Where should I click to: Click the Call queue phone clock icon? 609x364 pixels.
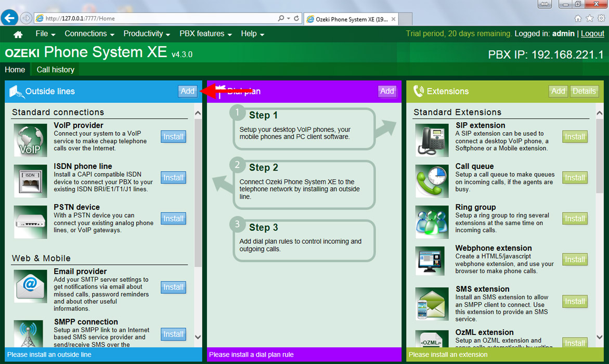(x=432, y=181)
